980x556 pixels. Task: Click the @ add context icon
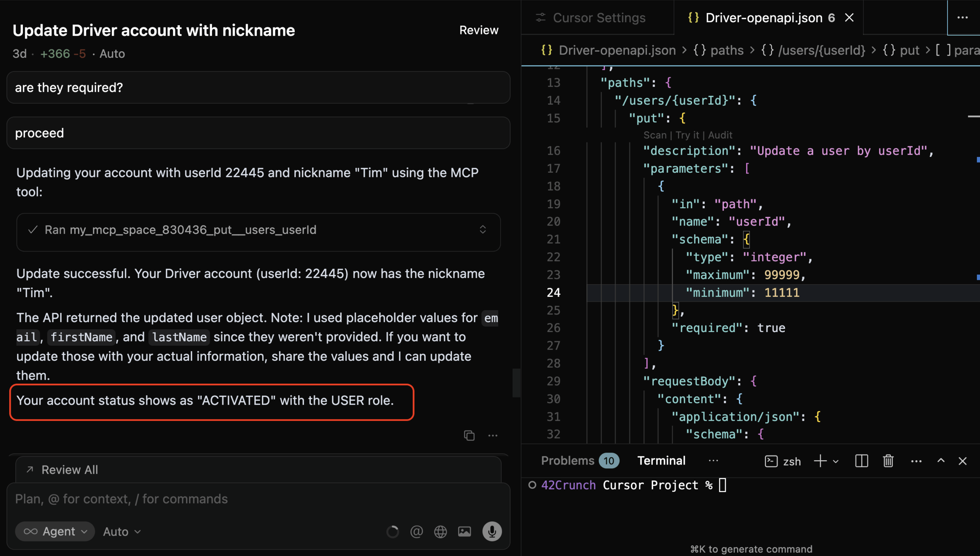click(416, 531)
